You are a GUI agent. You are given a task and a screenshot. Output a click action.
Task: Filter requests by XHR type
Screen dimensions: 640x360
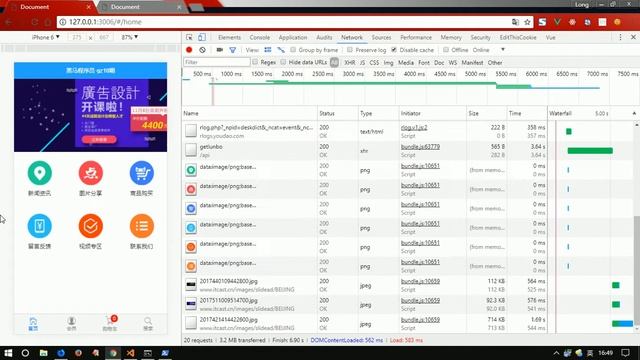pyautogui.click(x=349, y=62)
